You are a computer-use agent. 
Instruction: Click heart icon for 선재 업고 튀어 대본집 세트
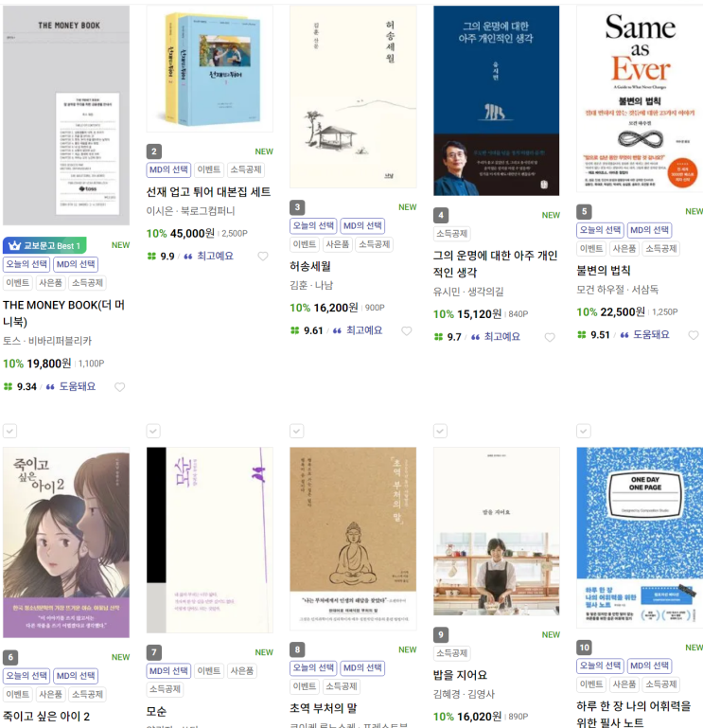pos(263,257)
